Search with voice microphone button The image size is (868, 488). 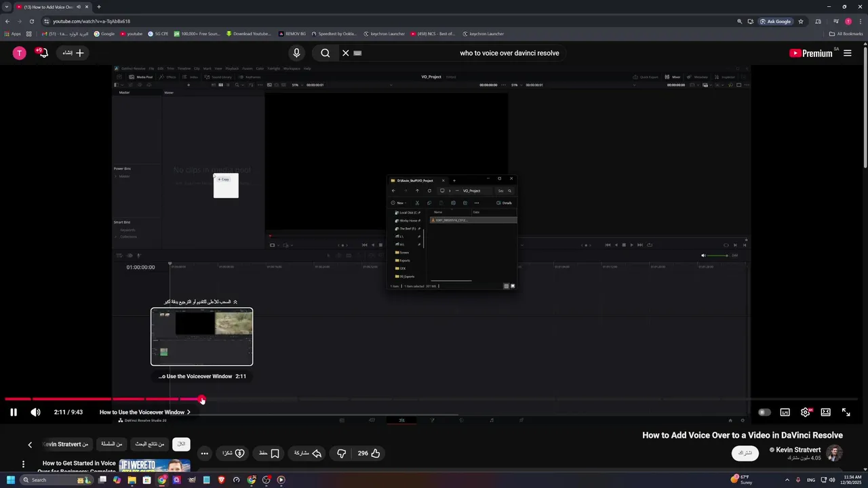point(296,53)
